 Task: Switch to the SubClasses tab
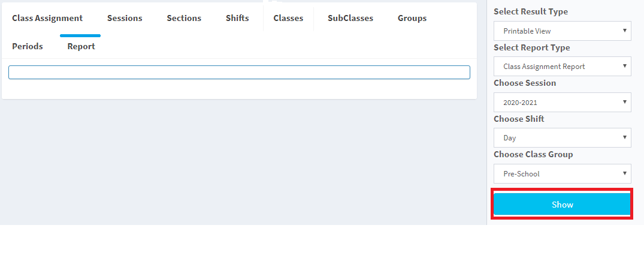point(350,18)
